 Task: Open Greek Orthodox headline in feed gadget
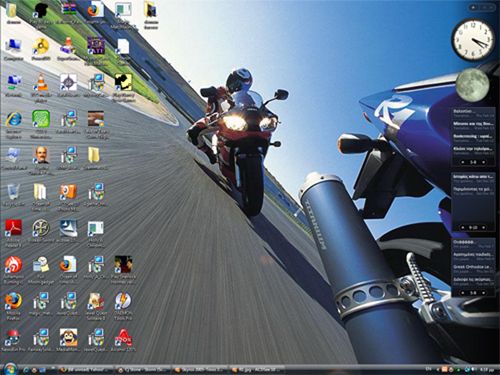[x=473, y=267]
